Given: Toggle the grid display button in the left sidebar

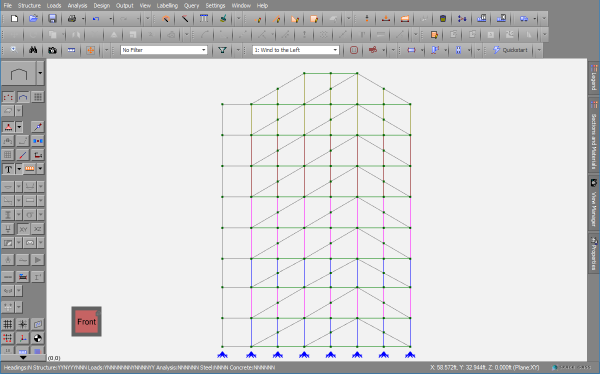Looking at the screenshot, I should point(8,324).
